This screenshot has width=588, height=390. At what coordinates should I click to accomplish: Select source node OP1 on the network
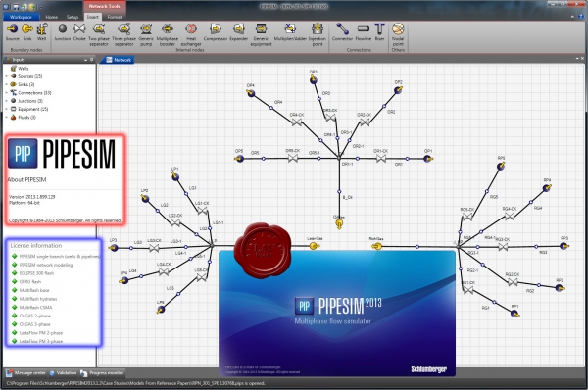coord(428,159)
